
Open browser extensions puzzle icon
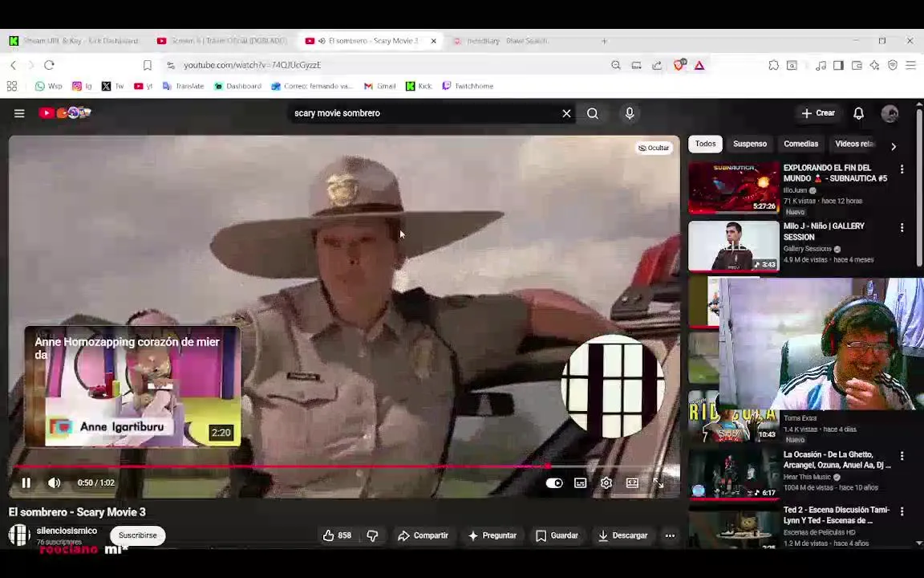(773, 65)
